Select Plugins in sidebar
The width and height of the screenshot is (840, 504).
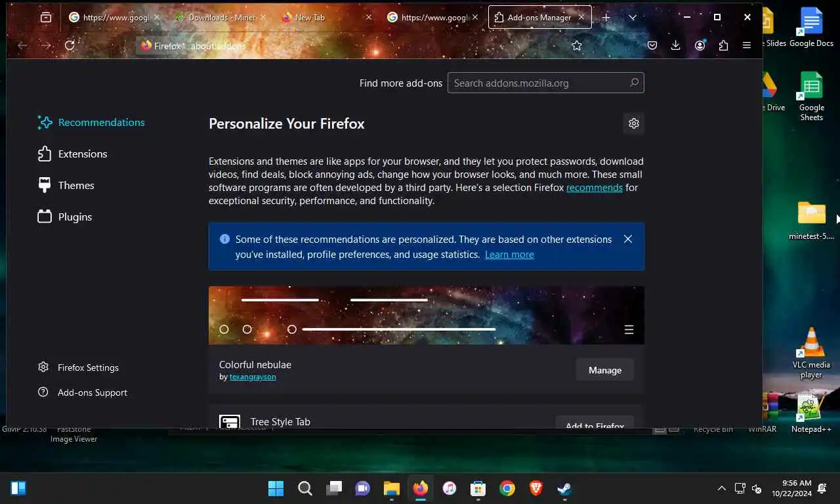[x=64, y=217]
